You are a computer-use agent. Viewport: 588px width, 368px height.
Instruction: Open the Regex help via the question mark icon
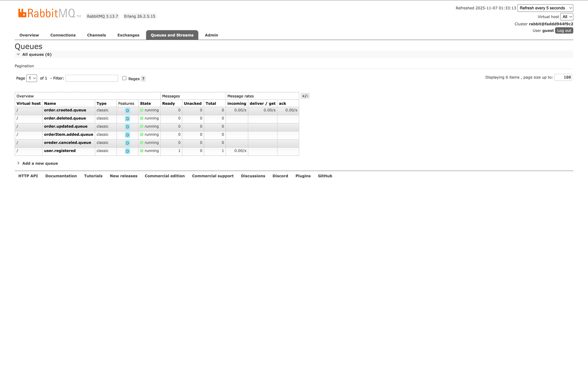coord(143,79)
